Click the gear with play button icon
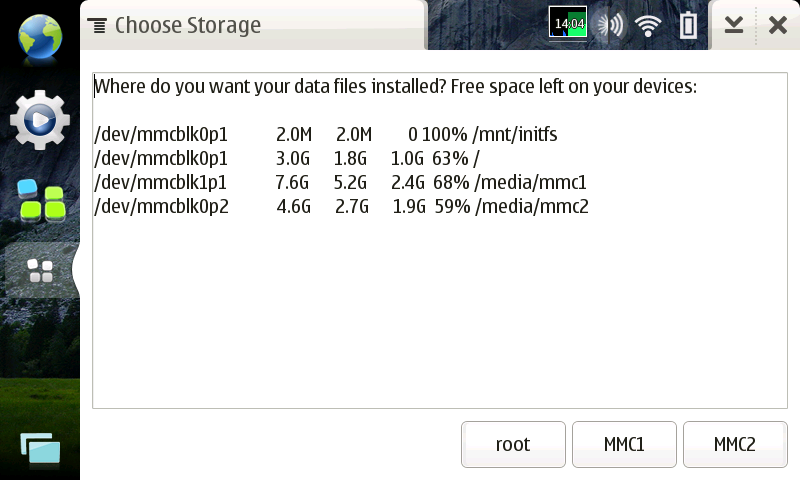800x480 pixels. coord(40,120)
